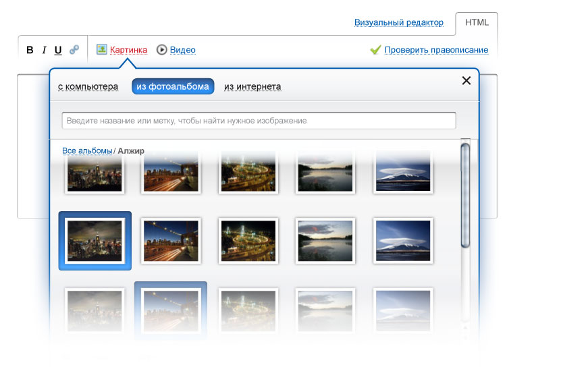Toggle bold formatting button
The width and height of the screenshot is (588, 367).
coord(30,50)
